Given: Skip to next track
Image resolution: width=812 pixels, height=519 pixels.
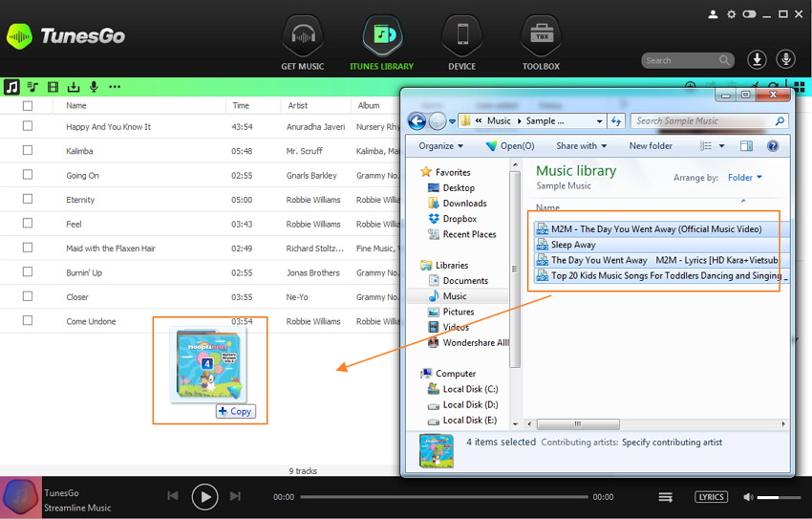Looking at the screenshot, I should (235, 496).
